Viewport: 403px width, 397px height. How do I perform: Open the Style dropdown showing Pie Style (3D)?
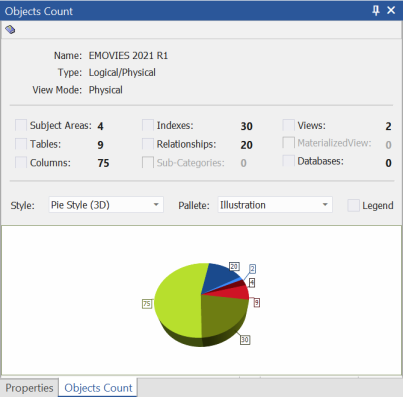[x=106, y=205]
